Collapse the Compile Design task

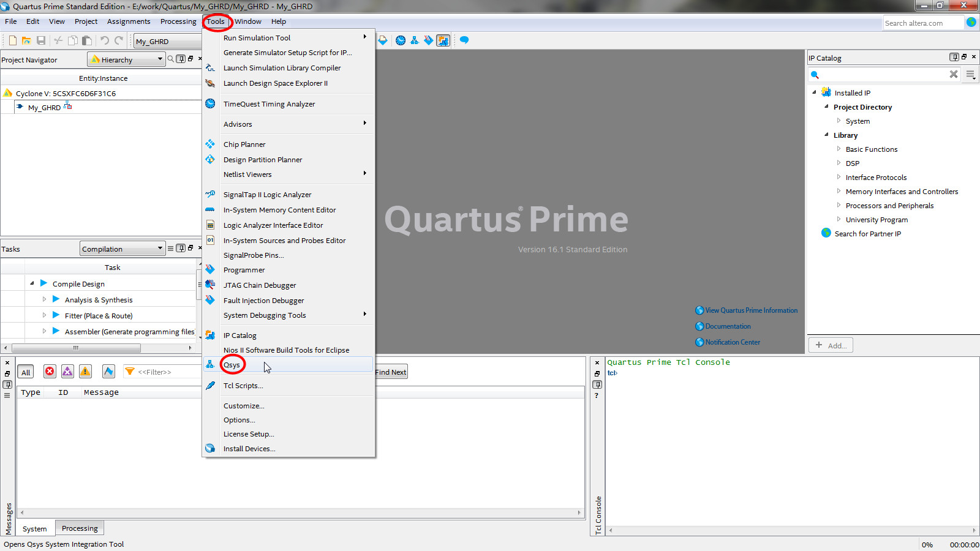pyautogui.click(x=32, y=283)
